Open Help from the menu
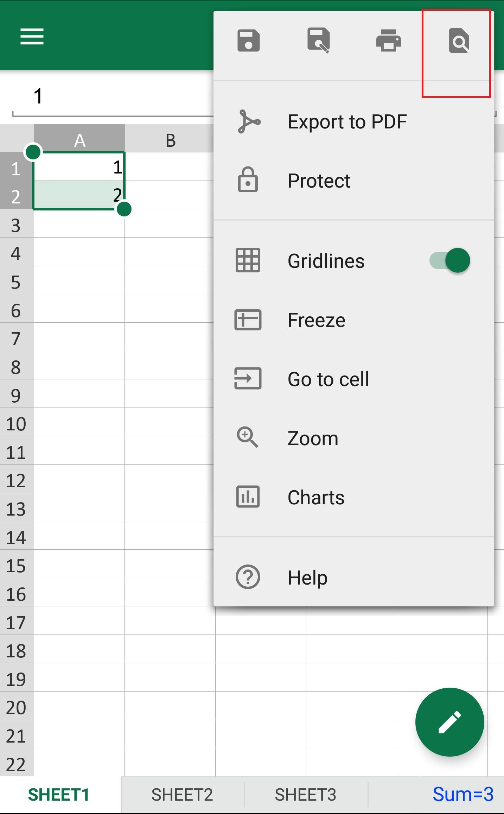The height and width of the screenshot is (814, 504). [353, 578]
